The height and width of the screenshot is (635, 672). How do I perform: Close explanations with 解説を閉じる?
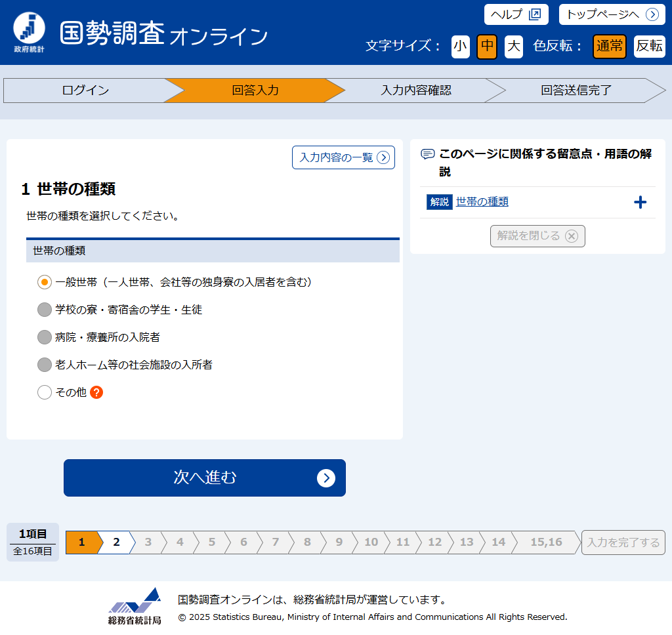pyautogui.click(x=537, y=236)
